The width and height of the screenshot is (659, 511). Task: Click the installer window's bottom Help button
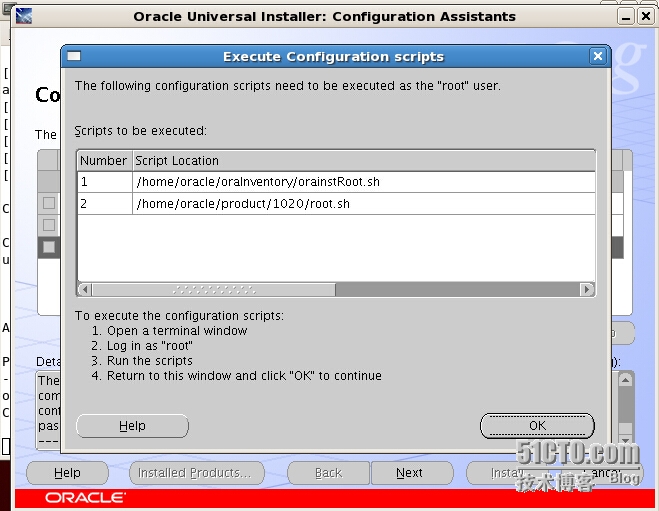[x=67, y=473]
